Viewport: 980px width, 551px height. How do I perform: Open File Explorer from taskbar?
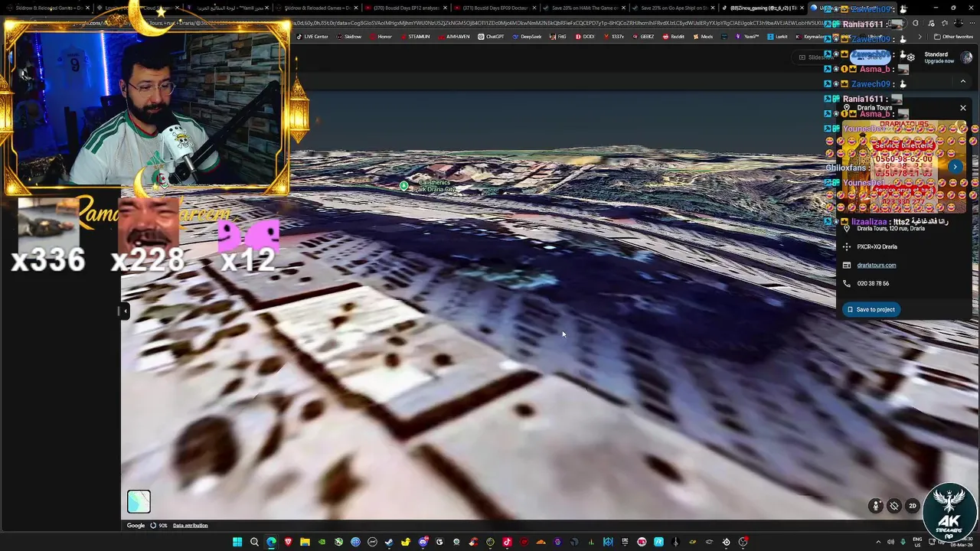pyautogui.click(x=305, y=542)
